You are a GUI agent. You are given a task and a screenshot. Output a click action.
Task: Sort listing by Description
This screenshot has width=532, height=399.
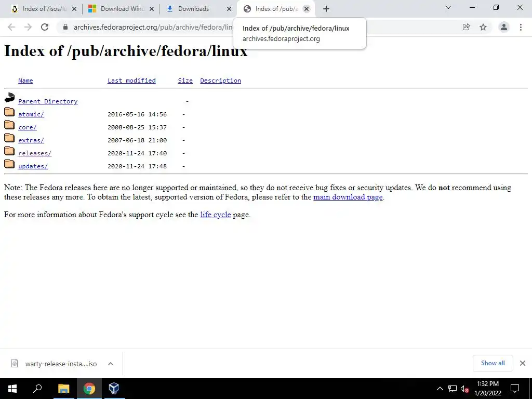(220, 81)
